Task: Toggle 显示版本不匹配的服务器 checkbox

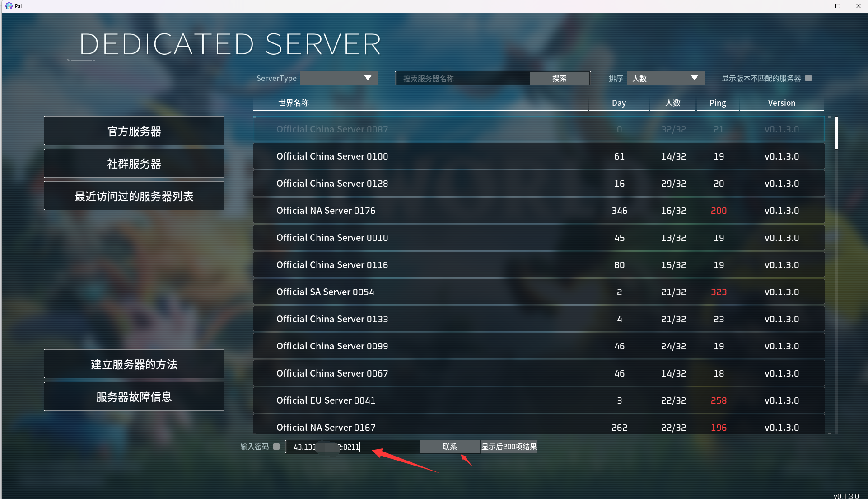Action: [x=808, y=78]
